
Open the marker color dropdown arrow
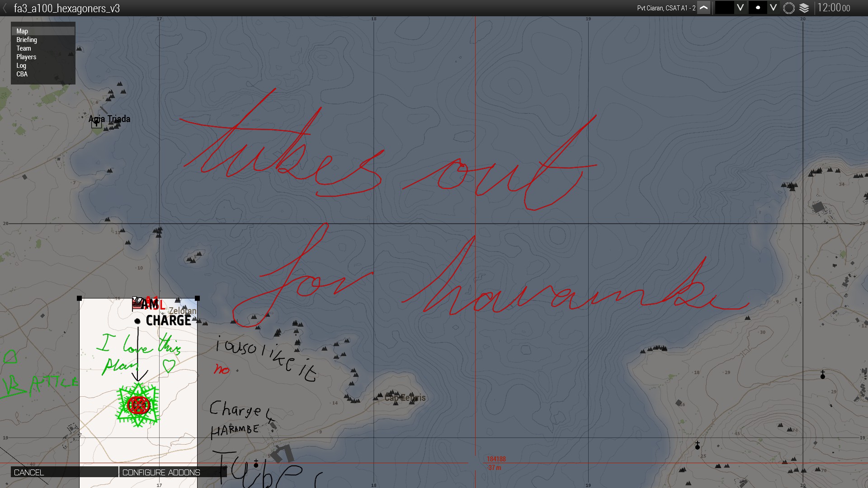(741, 8)
